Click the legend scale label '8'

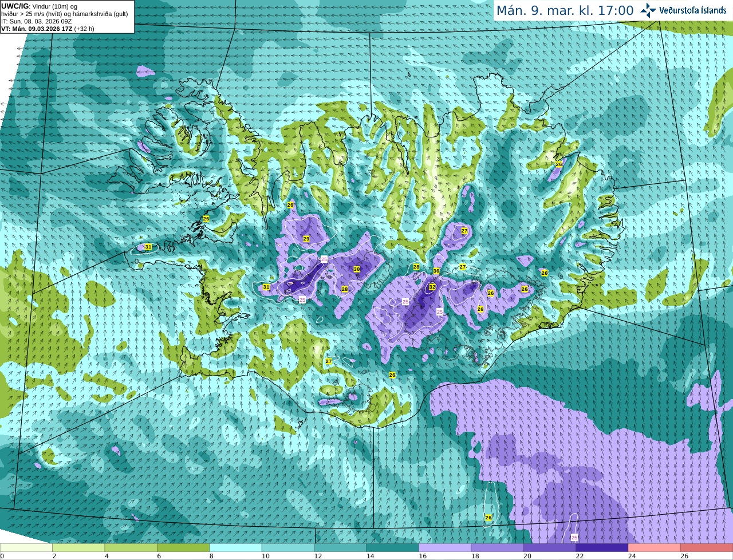pos(211,556)
